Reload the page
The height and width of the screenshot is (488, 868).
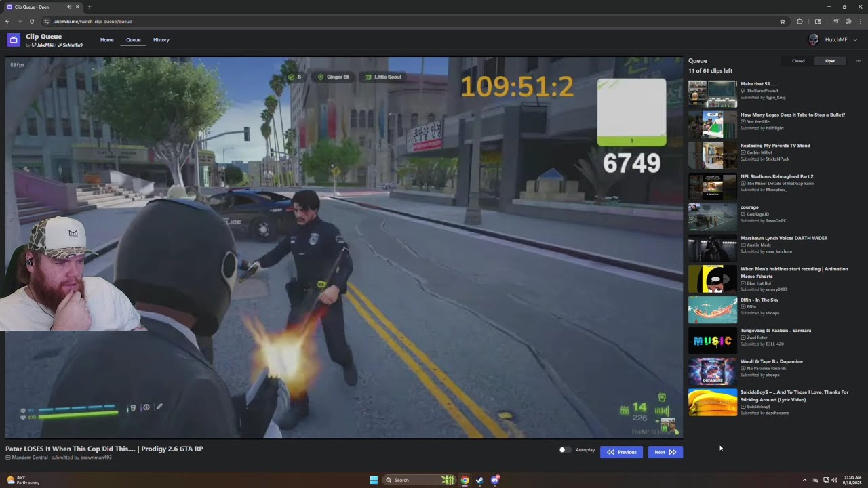pos(32,21)
